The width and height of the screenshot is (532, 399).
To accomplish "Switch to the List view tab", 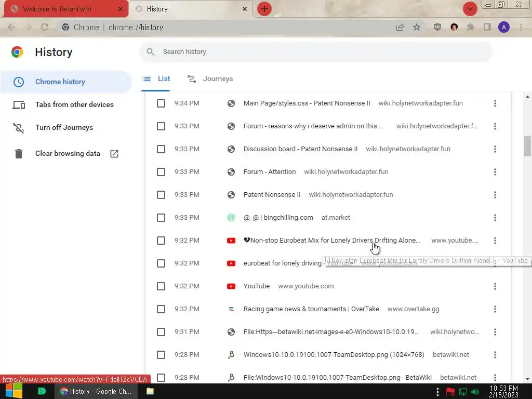I will pos(156,79).
